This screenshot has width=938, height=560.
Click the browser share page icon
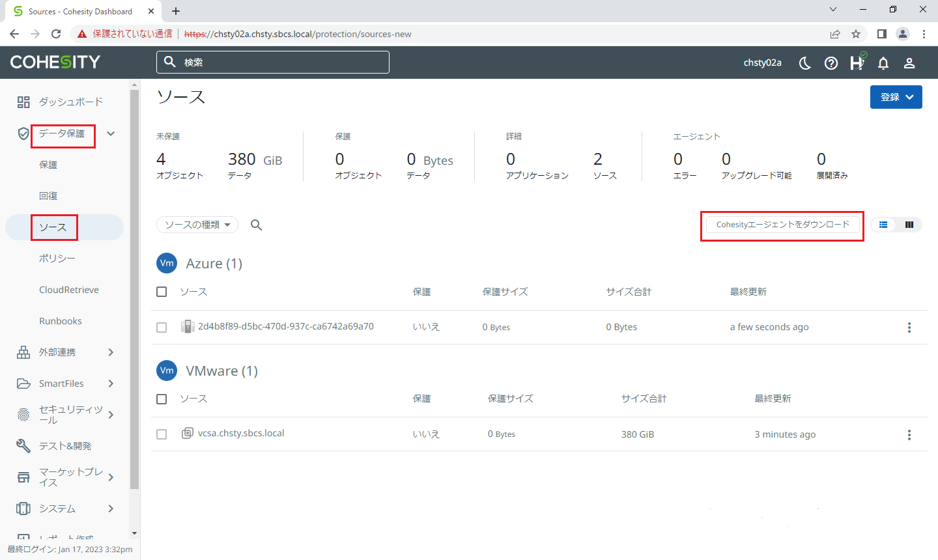835,34
